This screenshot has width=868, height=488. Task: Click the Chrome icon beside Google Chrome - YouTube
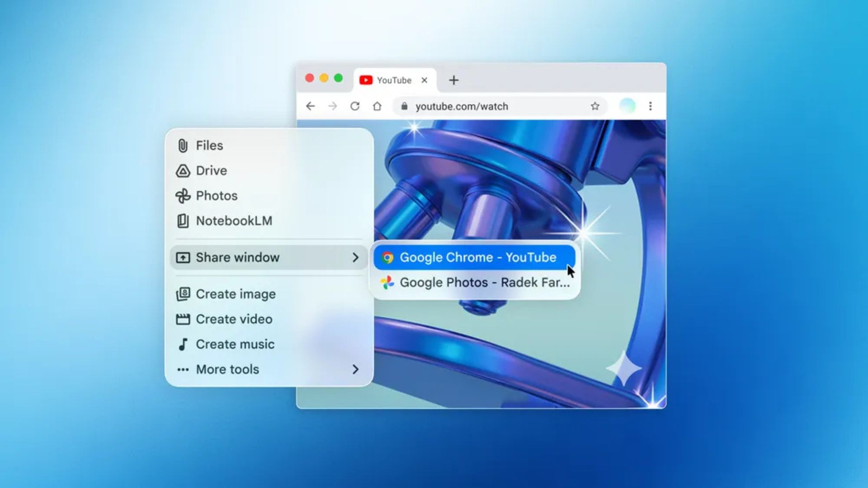[387, 257]
